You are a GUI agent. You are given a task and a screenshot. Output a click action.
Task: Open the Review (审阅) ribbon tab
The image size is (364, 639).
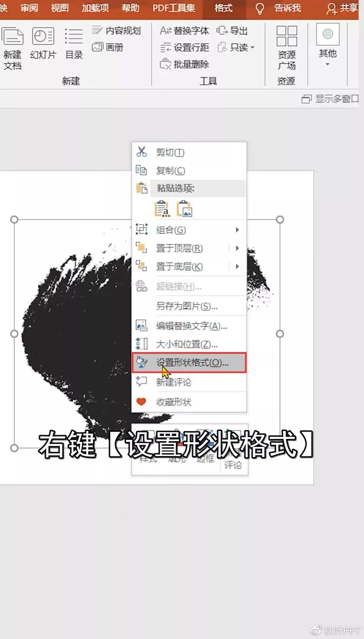29,8
